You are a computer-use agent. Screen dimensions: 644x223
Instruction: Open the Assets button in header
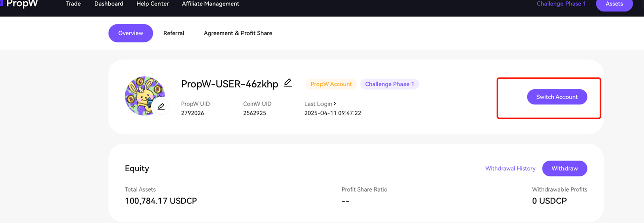tap(614, 4)
